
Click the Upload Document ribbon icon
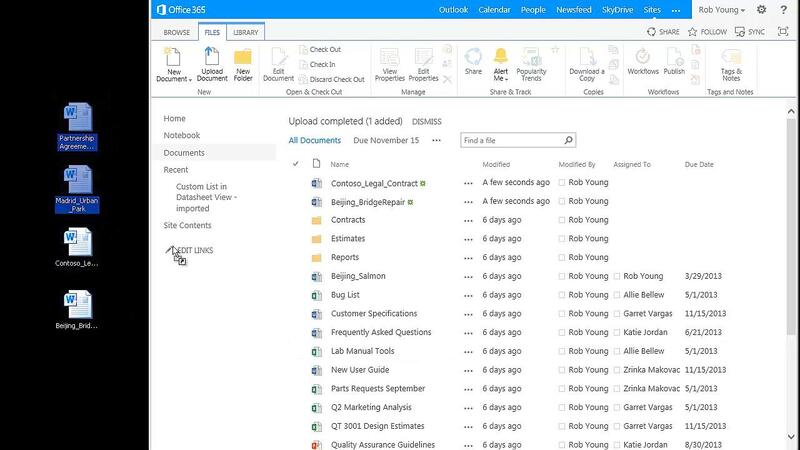212,63
